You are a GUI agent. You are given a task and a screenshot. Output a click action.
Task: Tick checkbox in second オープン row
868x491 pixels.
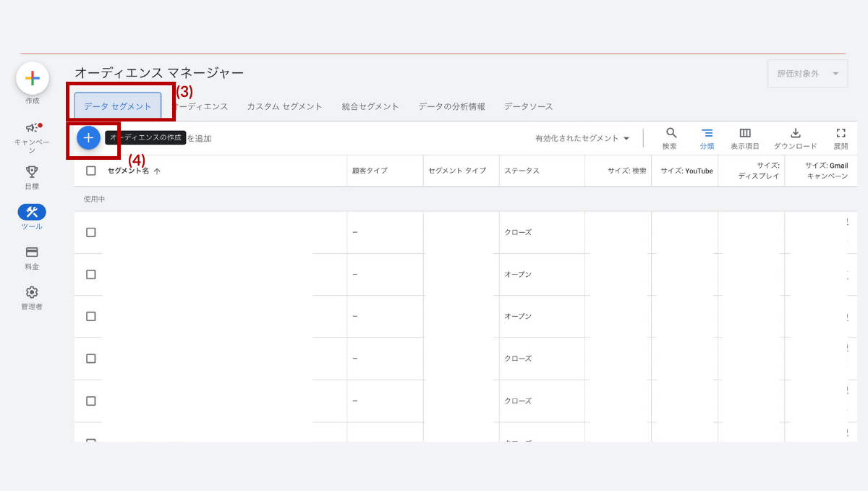point(91,316)
